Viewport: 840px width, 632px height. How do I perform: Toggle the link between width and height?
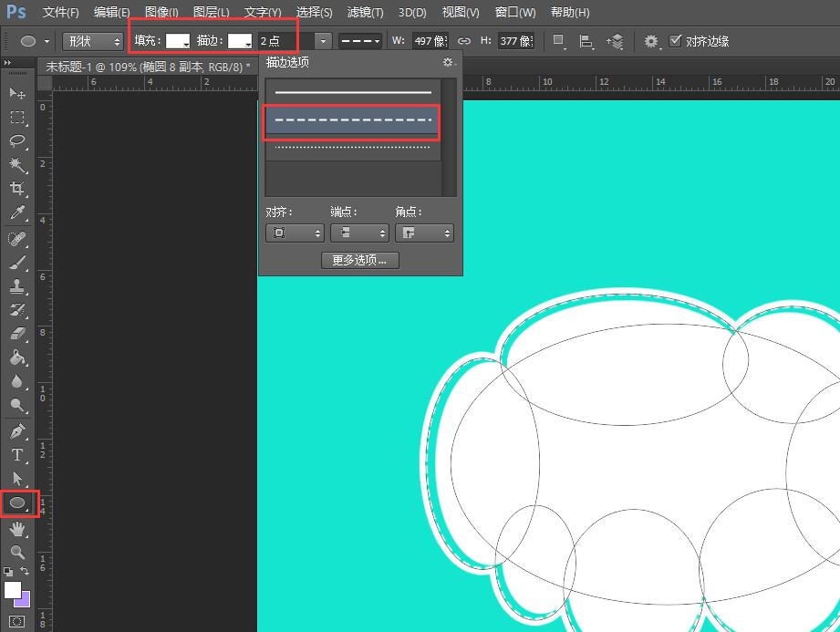[x=464, y=41]
